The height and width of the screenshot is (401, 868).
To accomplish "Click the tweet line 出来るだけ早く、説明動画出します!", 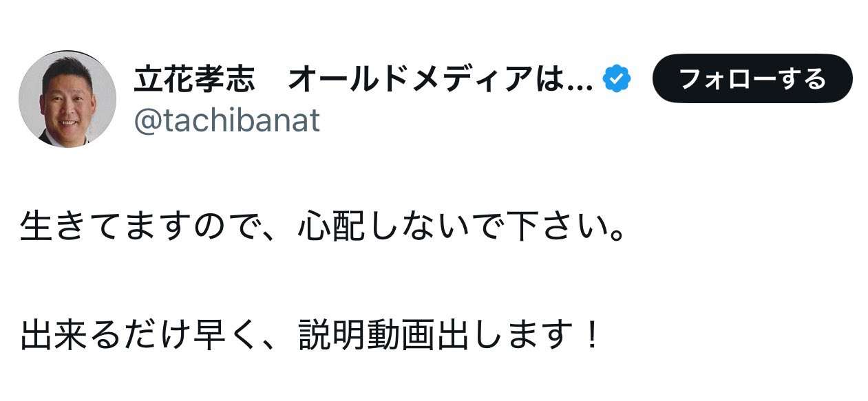I will coord(311,336).
